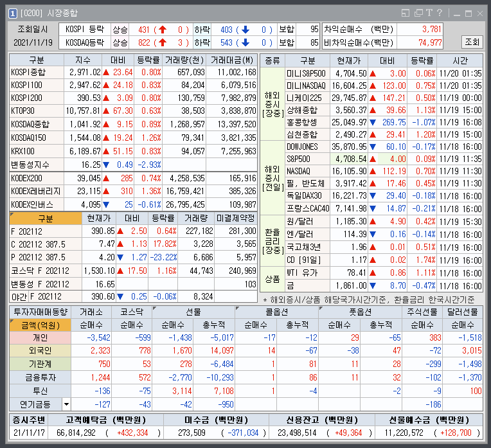This screenshot has height=448, width=491.
Task: Minimize the 시장종합 window
Action: (x=457, y=13)
